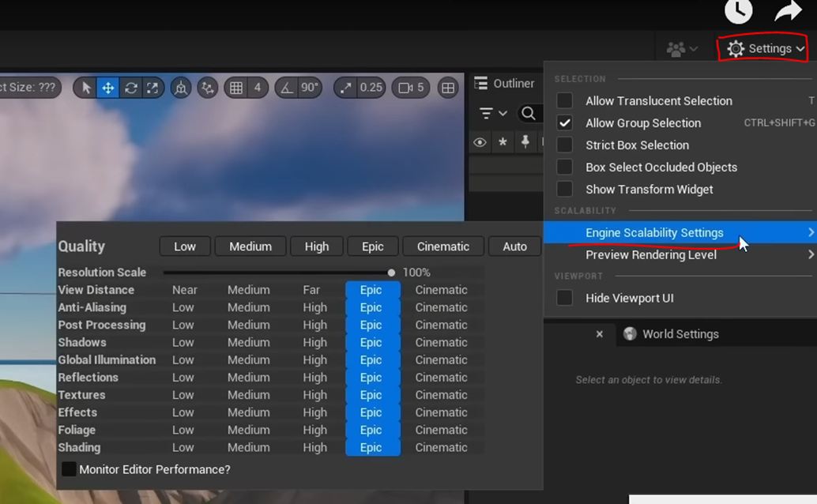Open the Settings dropdown menu
Image resolution: width=817 pixels, height=504 pixels.
tap(765, 48)
